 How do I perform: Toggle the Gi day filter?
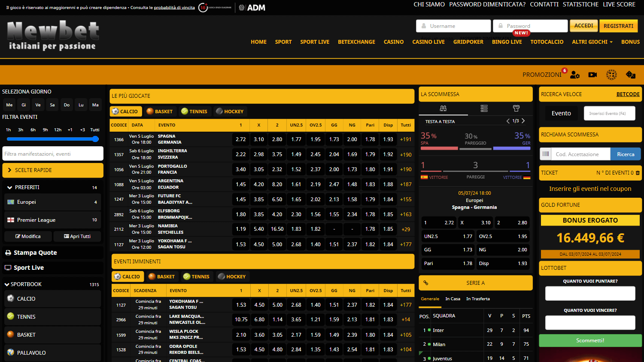(x=24, y=105)
